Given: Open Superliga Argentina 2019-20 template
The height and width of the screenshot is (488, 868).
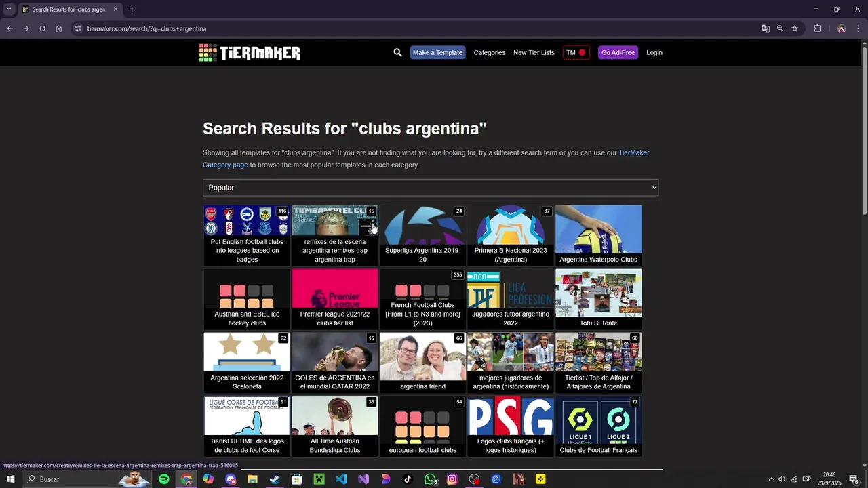Looking at the screenshot, I should coord(422,235).
